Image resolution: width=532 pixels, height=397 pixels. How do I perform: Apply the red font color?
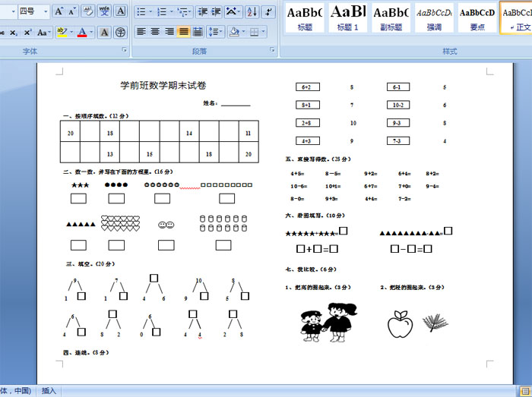(82, 33)
